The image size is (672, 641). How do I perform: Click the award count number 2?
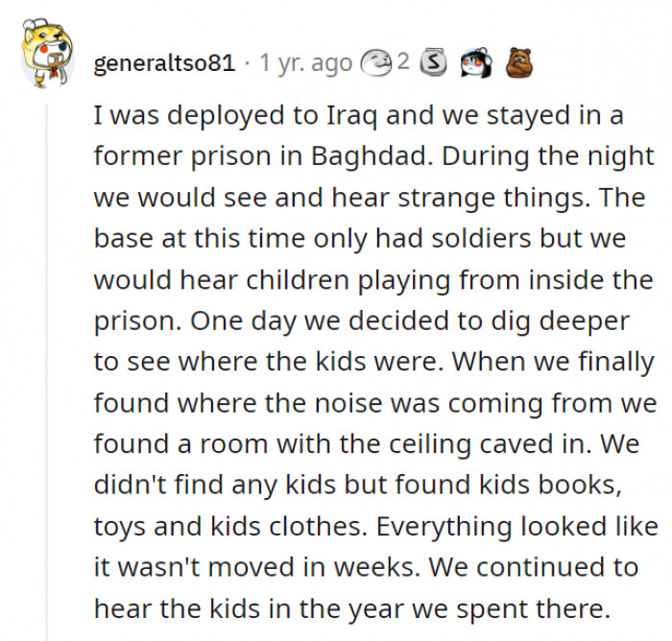[x=403, y=61]
